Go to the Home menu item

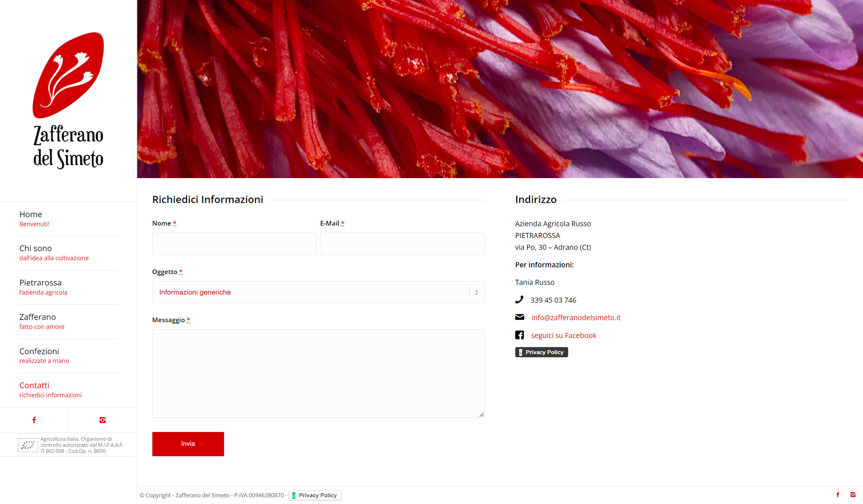[x=68, y=219]
